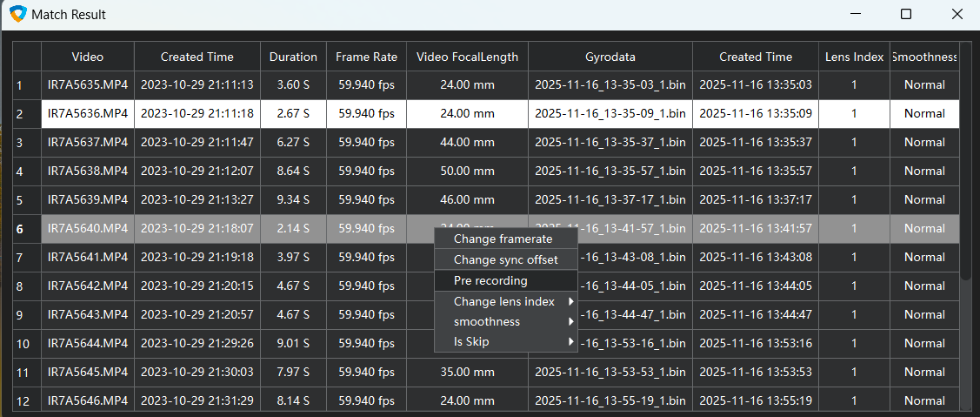980x417 pixels.
Task: Select Change sync offset menu entry
Action: [x=505, y=259]
